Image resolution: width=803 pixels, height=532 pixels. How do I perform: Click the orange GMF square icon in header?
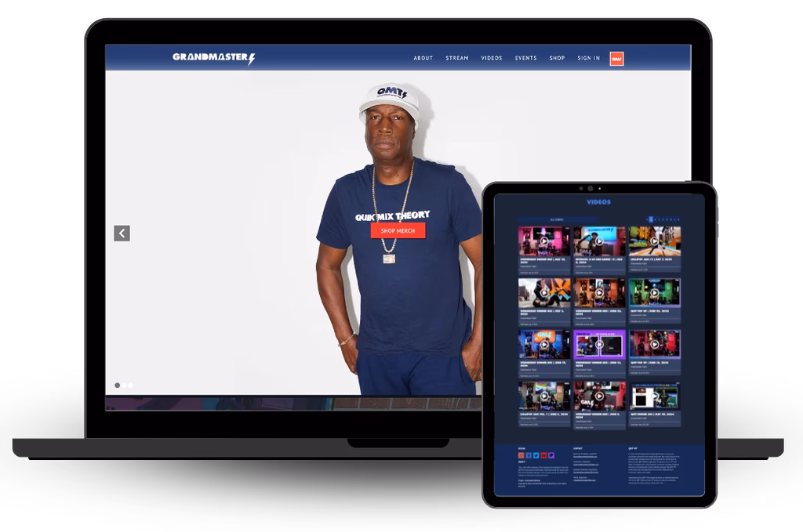616,59
